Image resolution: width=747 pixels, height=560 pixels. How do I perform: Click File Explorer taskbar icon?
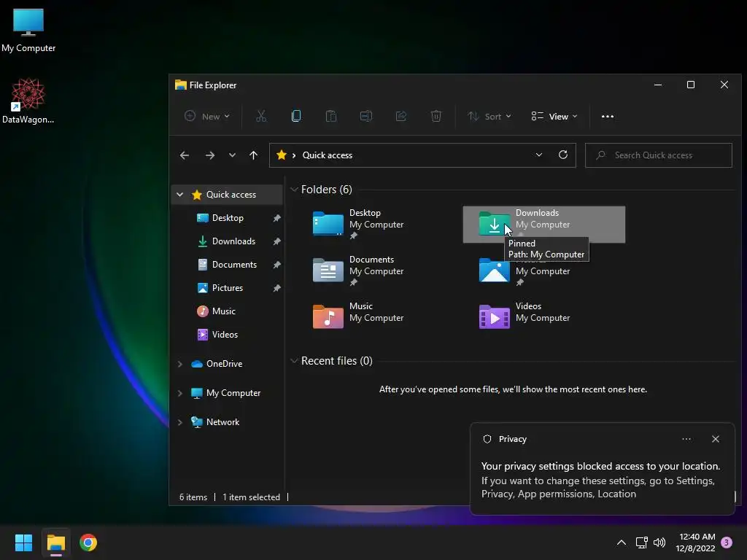[55, 542]
